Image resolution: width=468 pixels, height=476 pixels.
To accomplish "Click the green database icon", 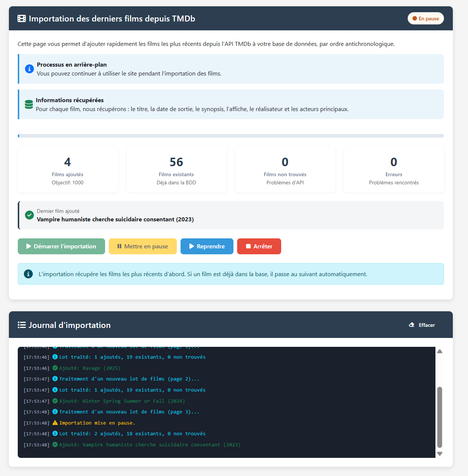I will 29,104.
